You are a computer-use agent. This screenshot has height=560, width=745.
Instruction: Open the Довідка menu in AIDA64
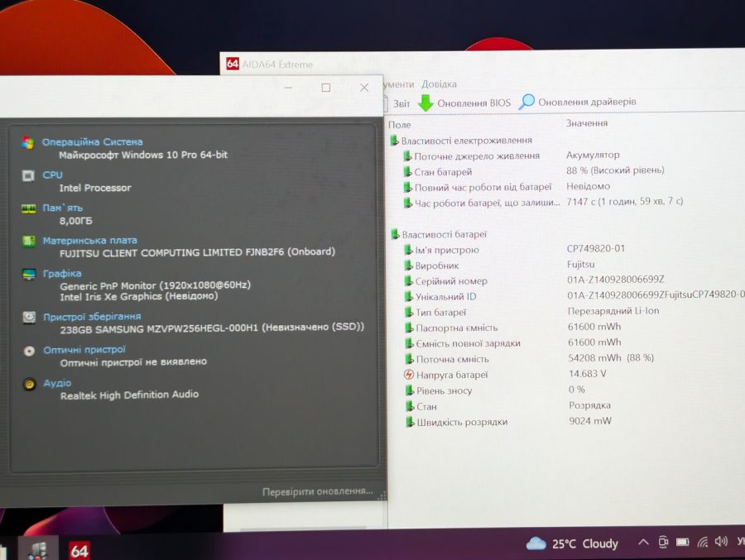439,84
